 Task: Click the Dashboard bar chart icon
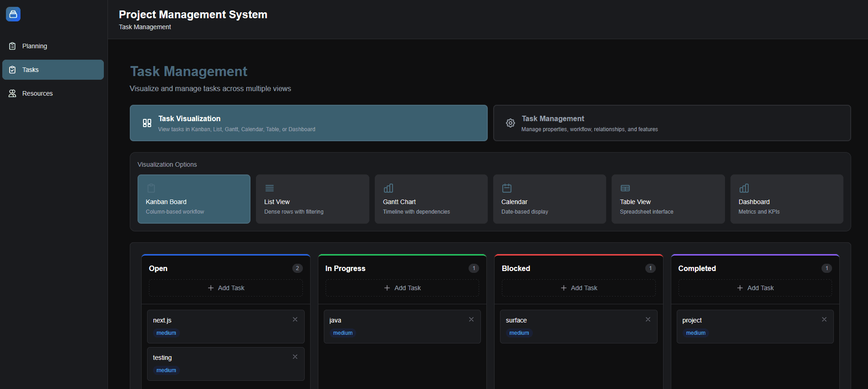[744, 188]
